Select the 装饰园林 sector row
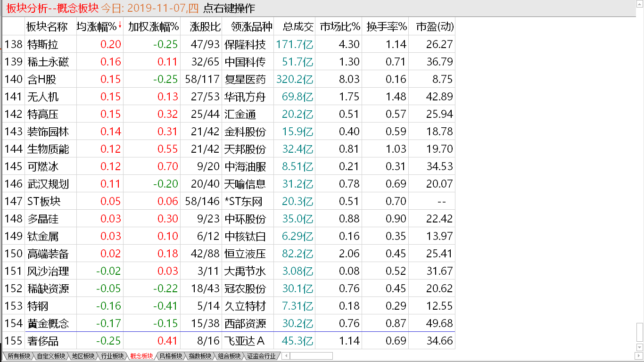The image size is (644, 362). pos(229,132)
